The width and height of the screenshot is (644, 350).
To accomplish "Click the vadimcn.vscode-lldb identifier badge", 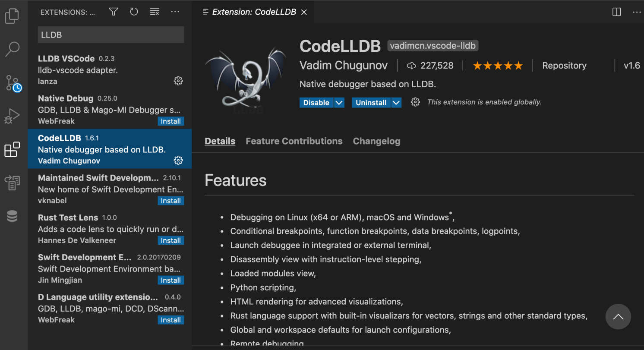I will [433, 45].
